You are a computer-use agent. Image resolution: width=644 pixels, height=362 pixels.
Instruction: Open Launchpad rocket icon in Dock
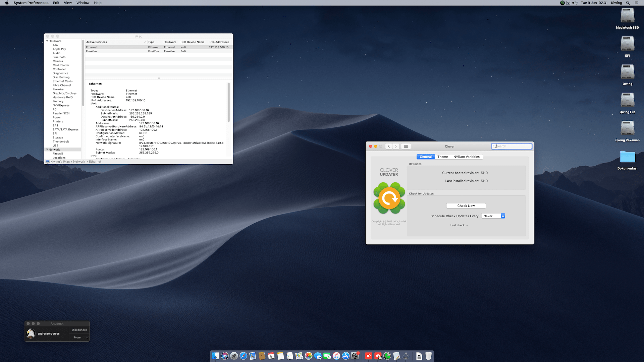(x=234, y=356)
